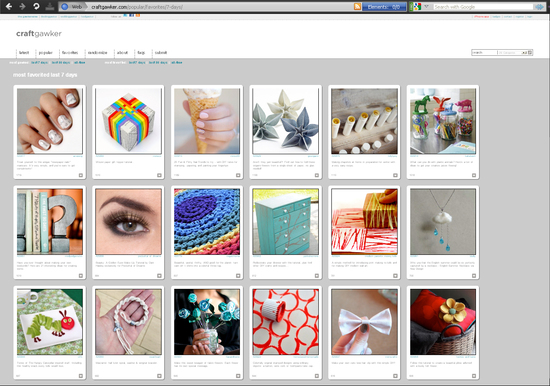Open the white candles on wood thumbnail
Screen dimensions: 550x386
[364, 121]
